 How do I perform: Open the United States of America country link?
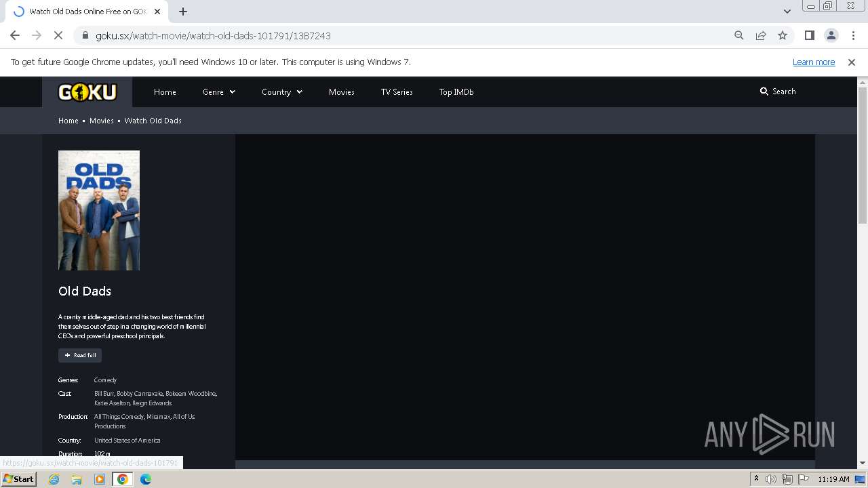point(127,441)
